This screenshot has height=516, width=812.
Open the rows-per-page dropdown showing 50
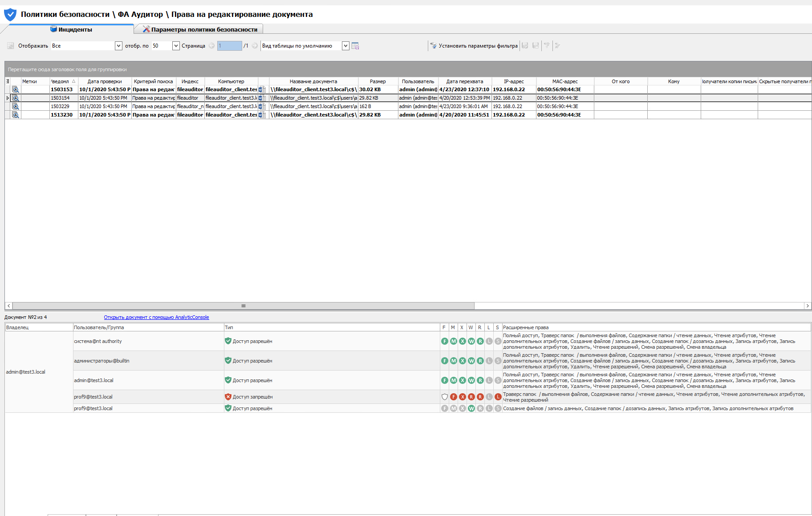pyautogui.click(x=176, y=46)
